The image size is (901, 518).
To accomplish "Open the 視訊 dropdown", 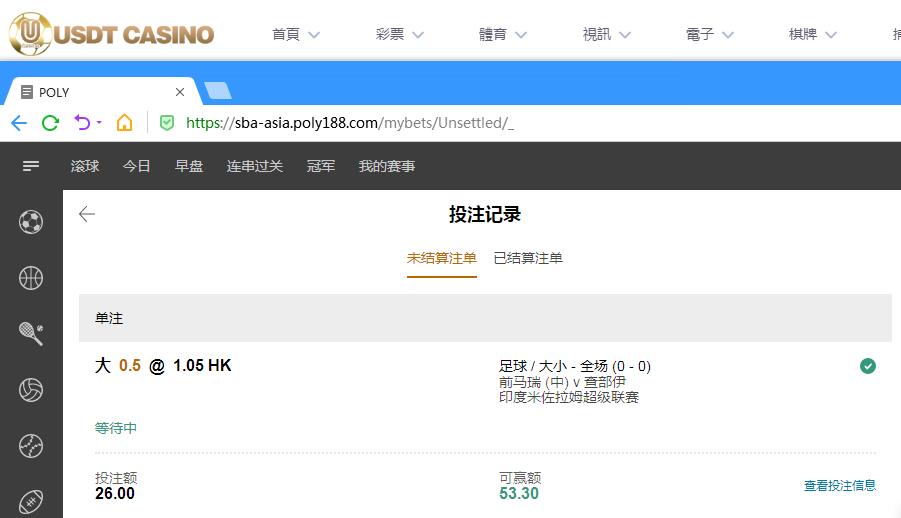I will pyautogui.click(x=606, y=34).
